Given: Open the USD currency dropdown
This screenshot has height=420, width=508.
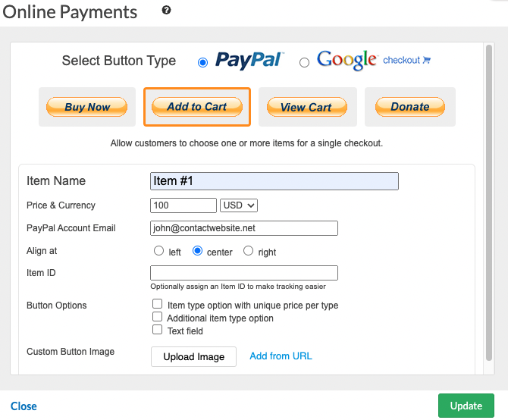Looking at the screenshot, I should point(239,205).
